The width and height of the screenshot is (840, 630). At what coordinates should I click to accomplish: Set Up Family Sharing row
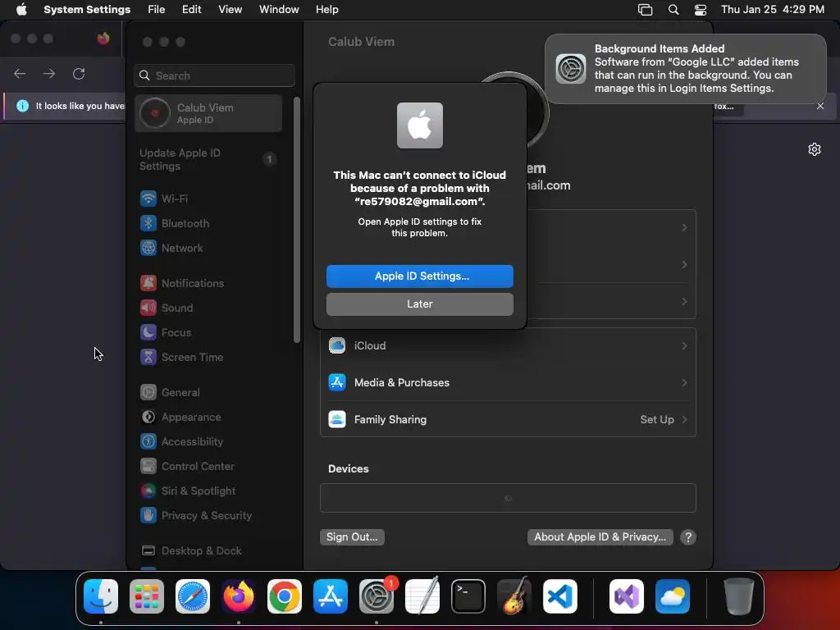[x=508, y=420]
